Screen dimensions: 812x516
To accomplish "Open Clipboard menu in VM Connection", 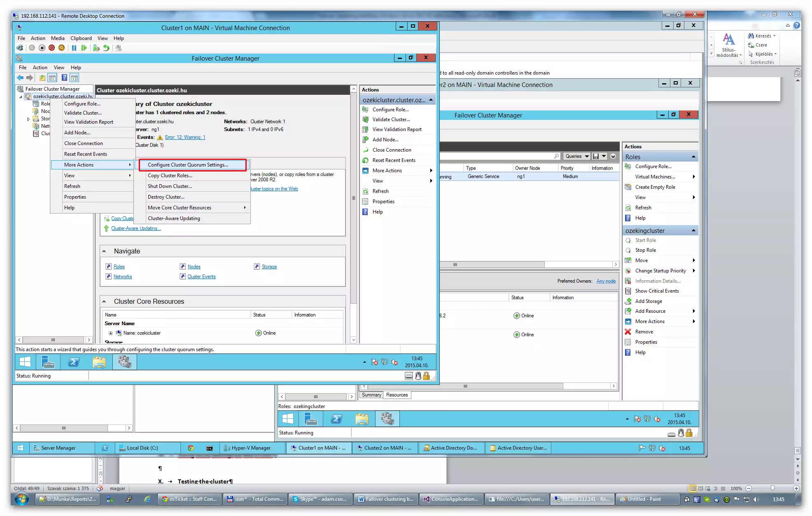I will [81, 38].
